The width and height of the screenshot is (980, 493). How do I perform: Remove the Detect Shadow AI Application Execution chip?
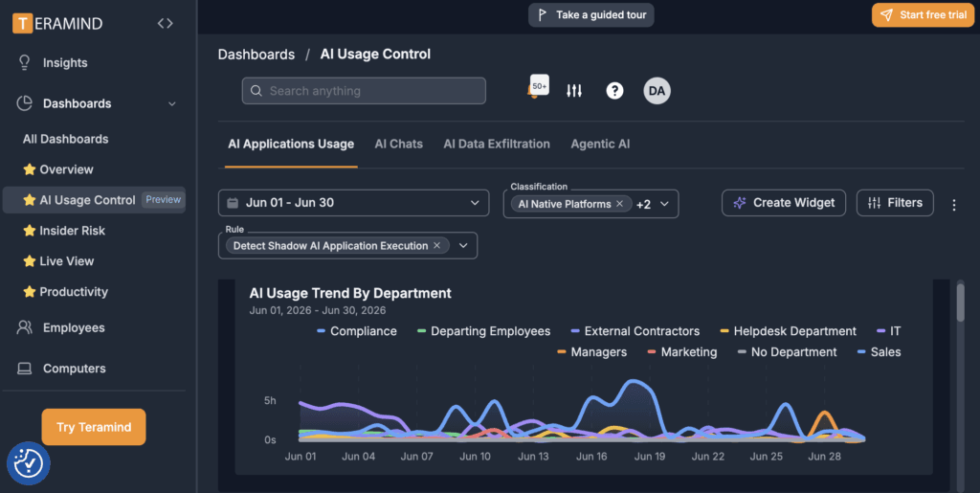click(436, 246)
